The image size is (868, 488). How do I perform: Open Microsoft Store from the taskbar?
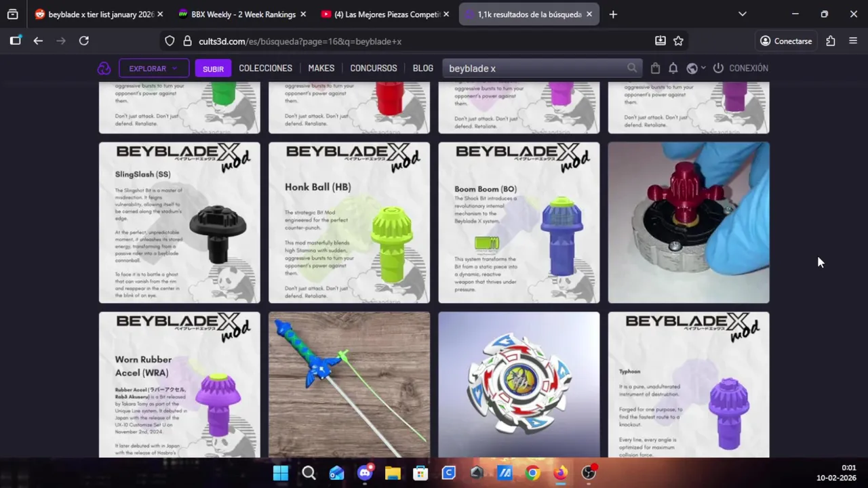[420, 473]
